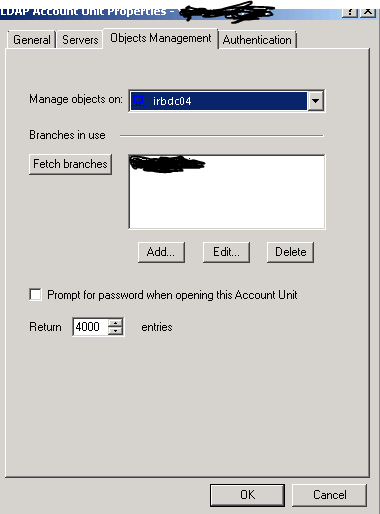Decrease the Return entries spinner value
Viewport: 380px width, 514px height.
click(116, 331)
